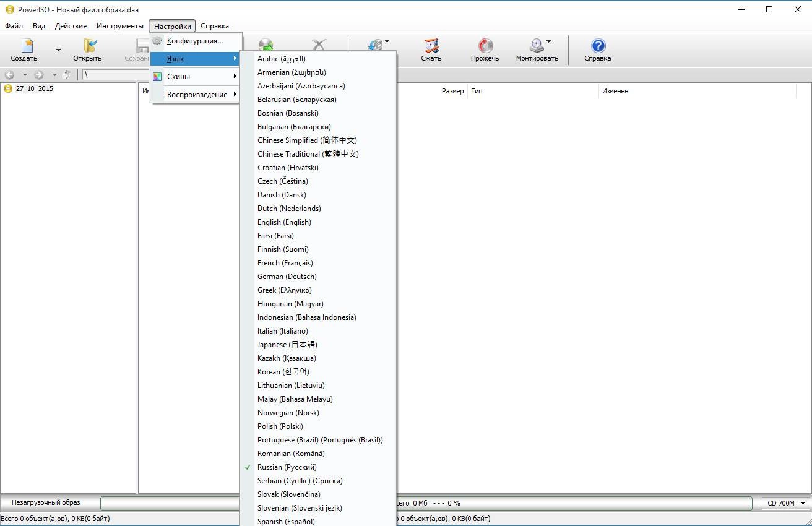Choose Portuguese (Brazil) language
Image resolution: width=812 pixels, height=526 pixels.
click(x=317, y=440)
